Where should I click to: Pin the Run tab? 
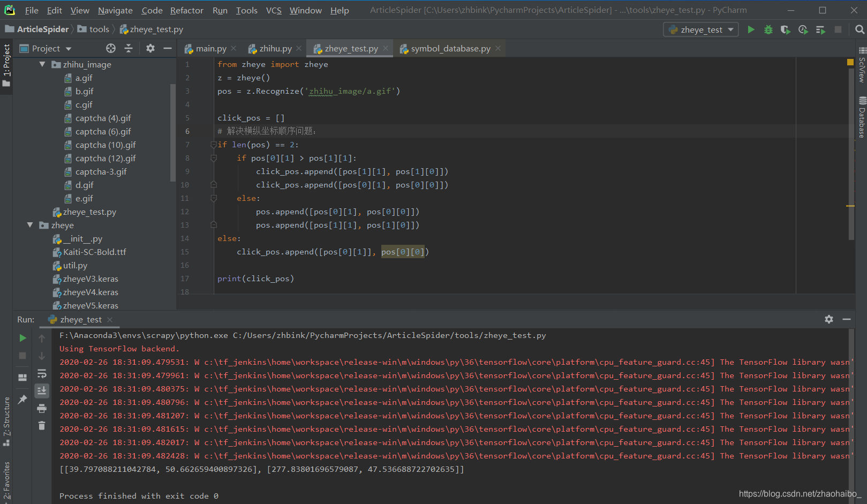[22, 400]
